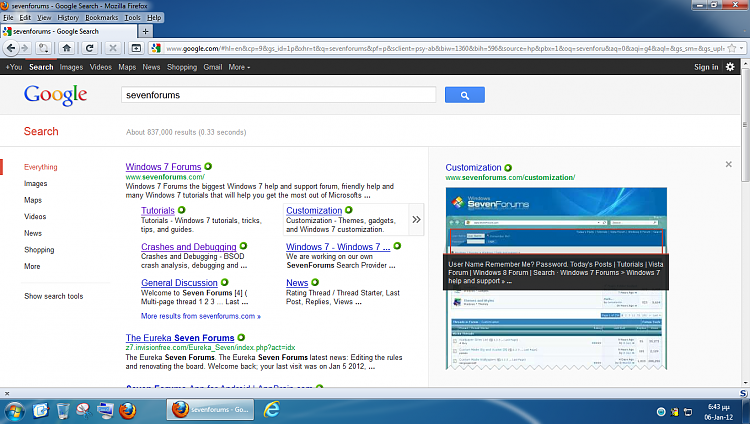
Task: Select the sevenforums Firefox taskbar button
Action: coord(210,410)
